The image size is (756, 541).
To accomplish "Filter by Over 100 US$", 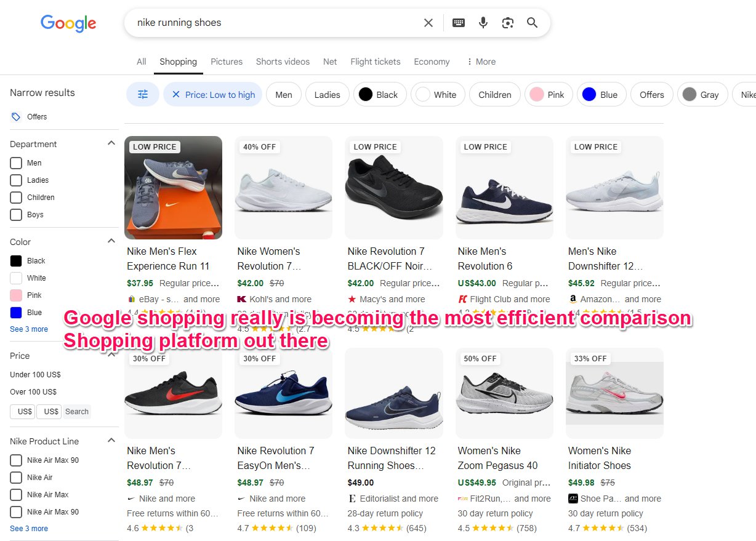I will 33,392.
